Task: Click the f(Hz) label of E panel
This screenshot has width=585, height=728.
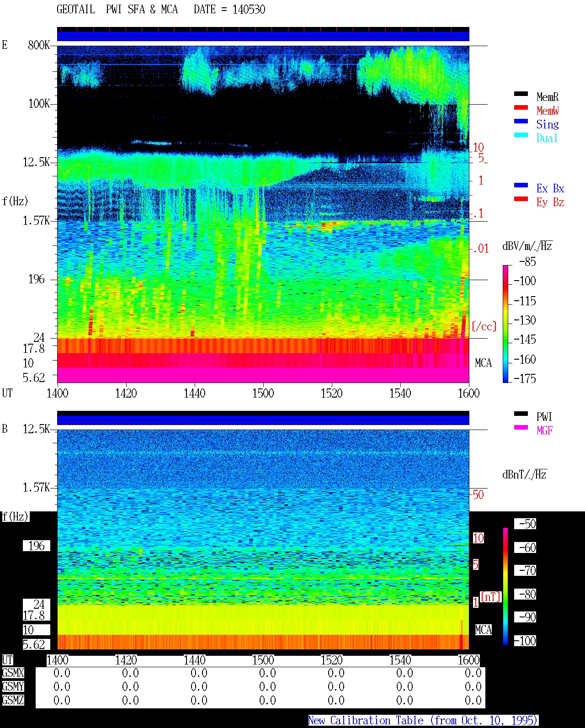Action: pos(15,201)
